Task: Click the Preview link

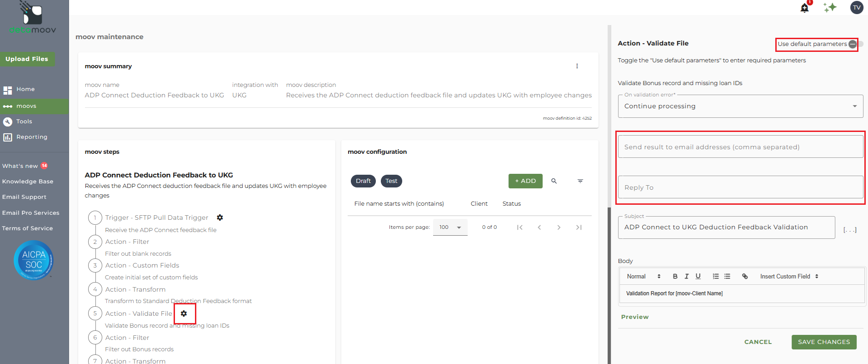Action: coord(635,317)
